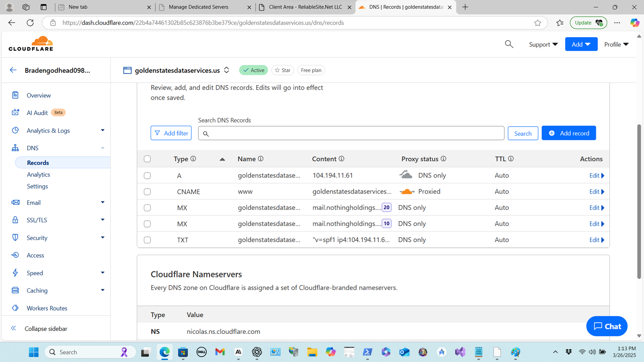
Task: Edit the MX record with priority 10
Action: click(x=597, y=224)
